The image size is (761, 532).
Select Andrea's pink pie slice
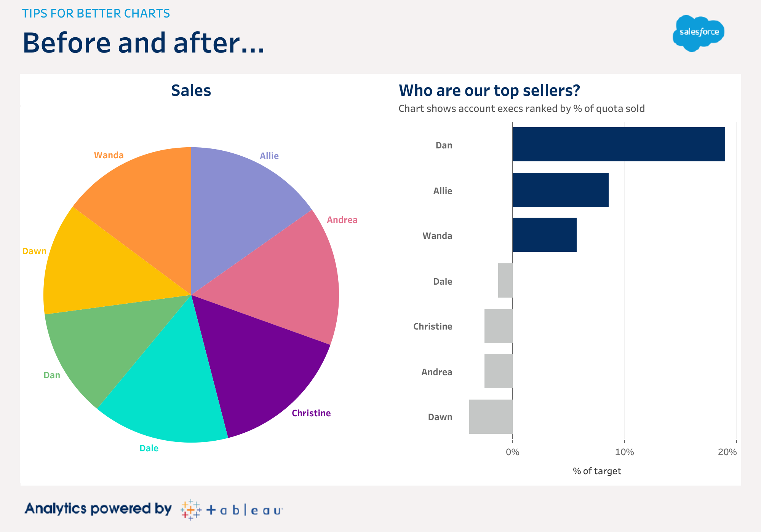point(282,282)
